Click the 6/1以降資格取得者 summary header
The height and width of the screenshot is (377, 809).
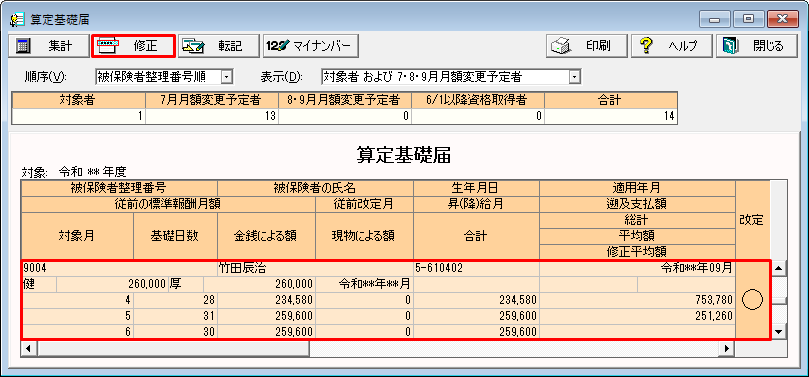478,101
